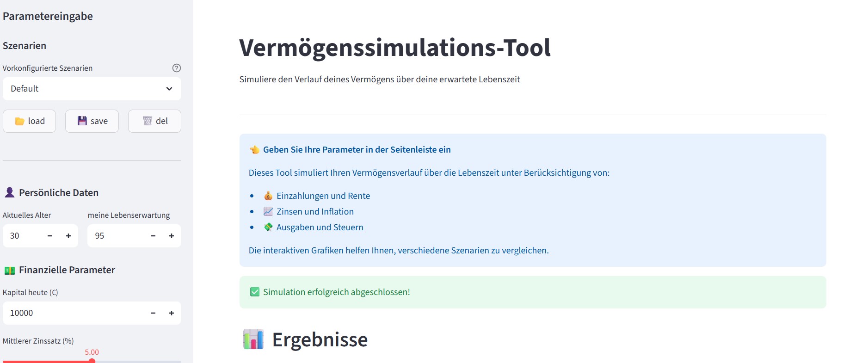Click the bar chart icon beside Ergebnisse
The height and width of the screenshot is (363, 868).
click(x=253, y=339)
